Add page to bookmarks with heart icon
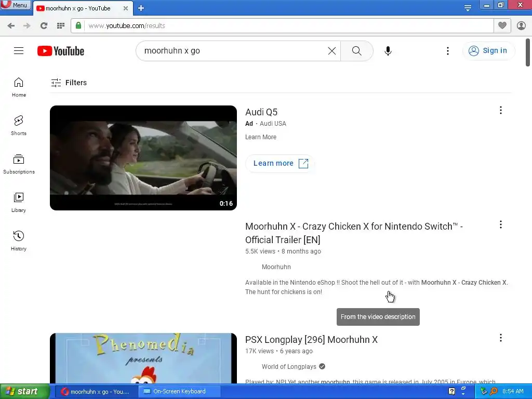The height and width of the screenshot is (399, 532). point(502,25)
